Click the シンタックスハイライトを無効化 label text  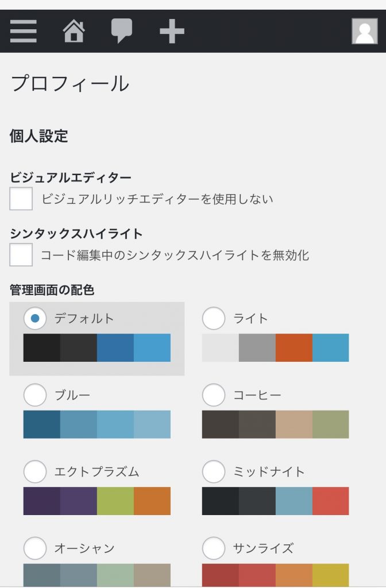(175, 255)
